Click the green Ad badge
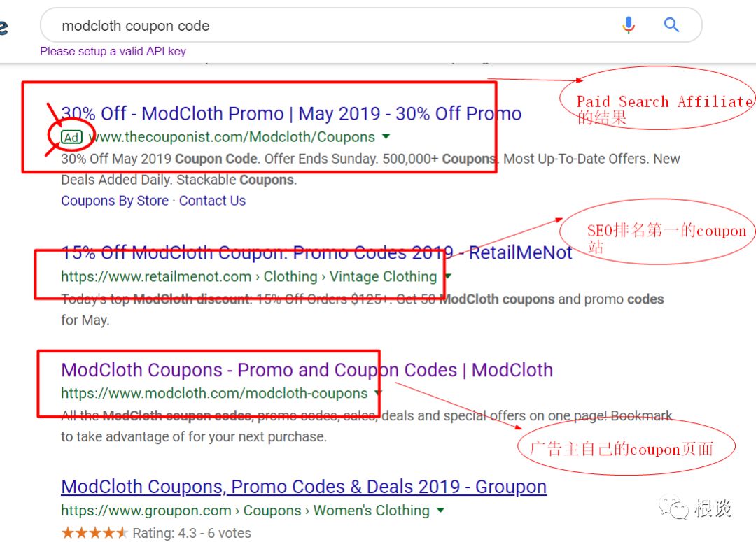Image resolution: width=756 pixels, height=542 pixels. point(71,138)
